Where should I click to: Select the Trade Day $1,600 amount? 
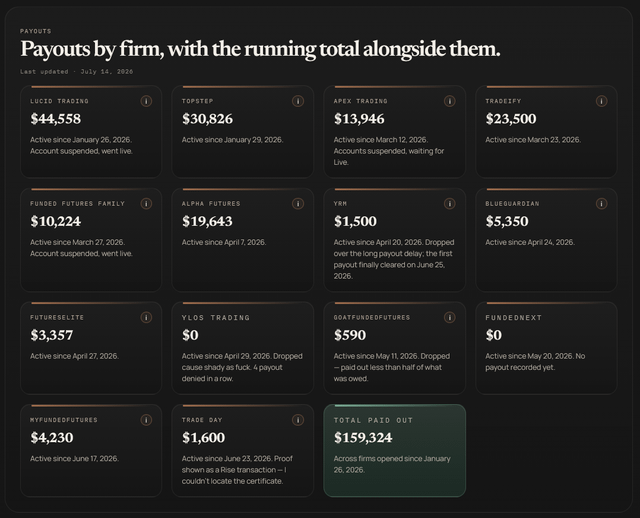(x=203, y=438)
